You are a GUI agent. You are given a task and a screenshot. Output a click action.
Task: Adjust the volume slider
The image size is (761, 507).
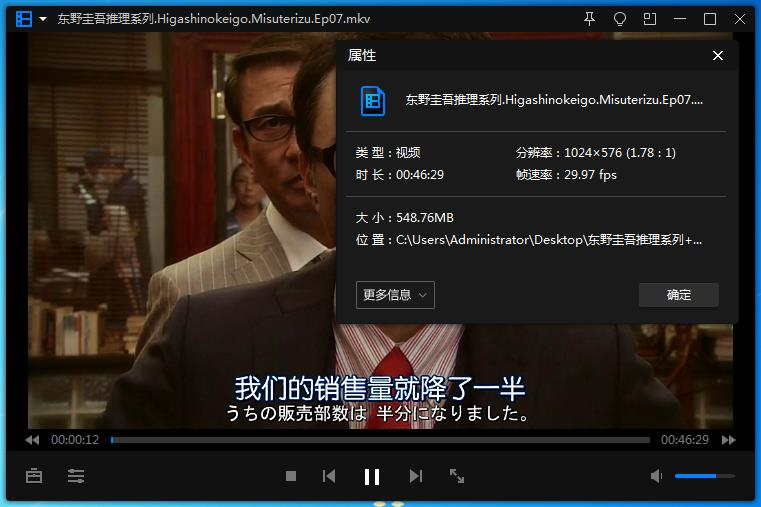tap(705, 476)
